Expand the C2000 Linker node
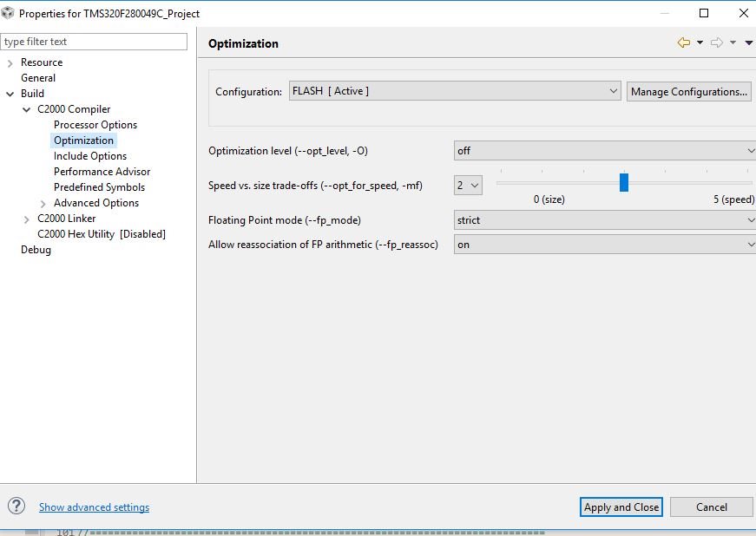Image resolution: width=756 pixels, height=536 pixels. pos(27,219)
